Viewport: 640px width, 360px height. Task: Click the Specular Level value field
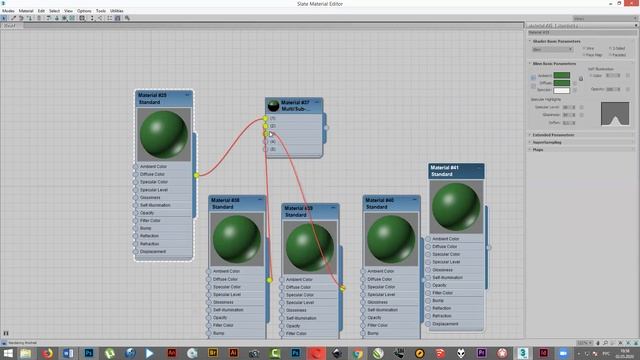(568, 107)
